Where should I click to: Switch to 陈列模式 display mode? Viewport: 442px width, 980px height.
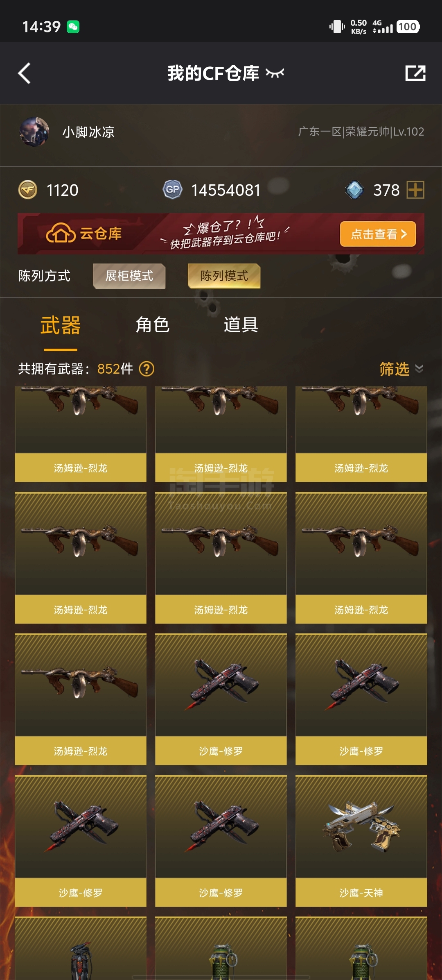(x=224, y=276)
